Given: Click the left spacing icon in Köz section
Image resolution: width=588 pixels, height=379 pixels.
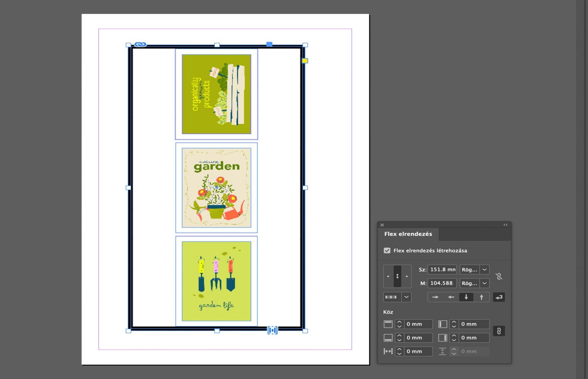Looking at the screenshot, I should tap(443, 324).
